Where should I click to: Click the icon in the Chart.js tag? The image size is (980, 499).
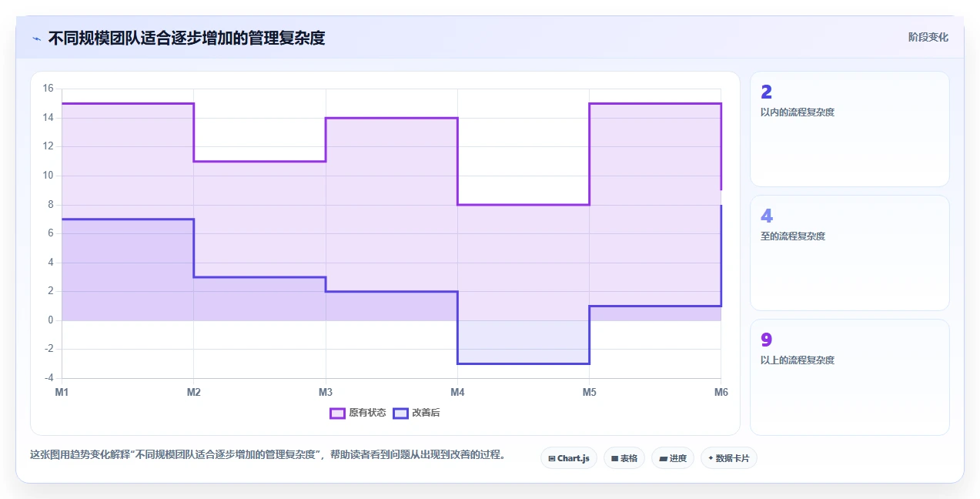pos(552,458)
